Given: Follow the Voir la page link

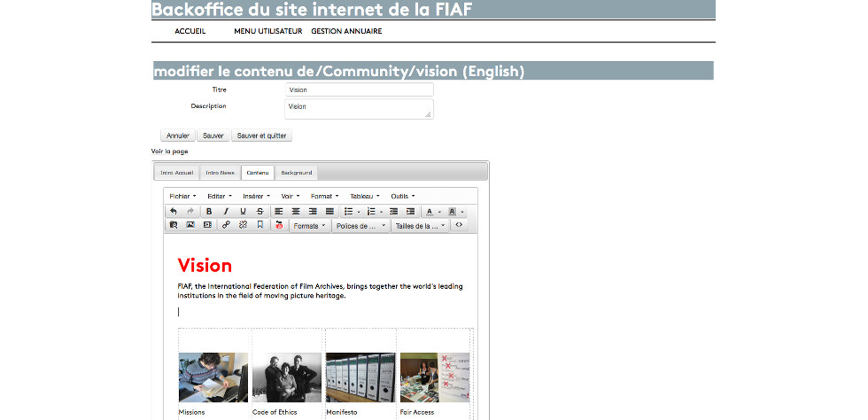Looking at the screenshot, I should pyautogui.click(x=169, y=152).
